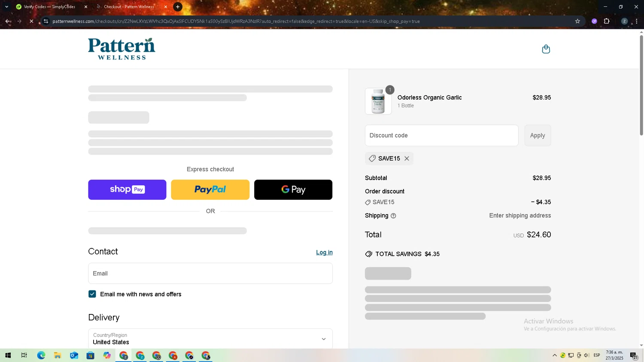
Task: Close the Checkout Pattern Wellness tab
Action: pos(166,7)
